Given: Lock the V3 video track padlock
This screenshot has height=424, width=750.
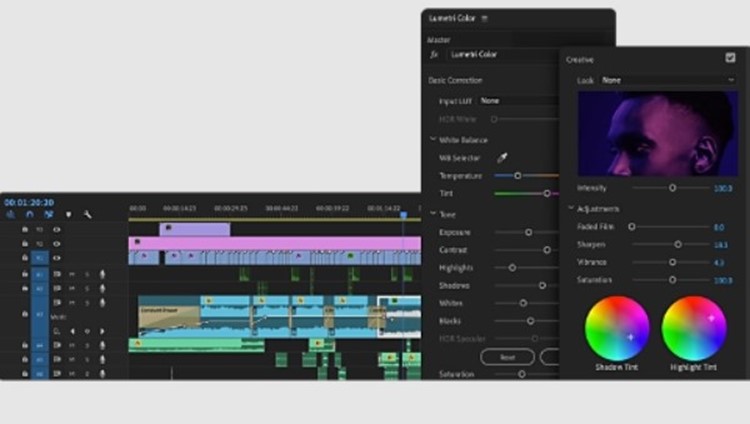Looking at the screenshot, I should tap(25, 230).
